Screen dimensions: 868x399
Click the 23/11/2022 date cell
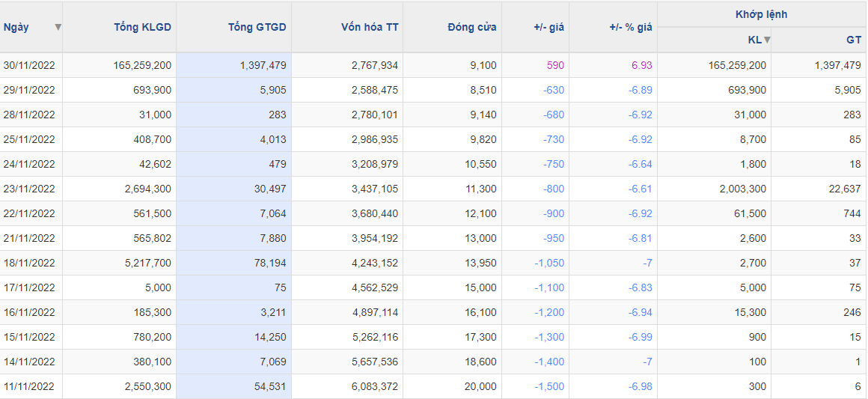tap(29, 189)
